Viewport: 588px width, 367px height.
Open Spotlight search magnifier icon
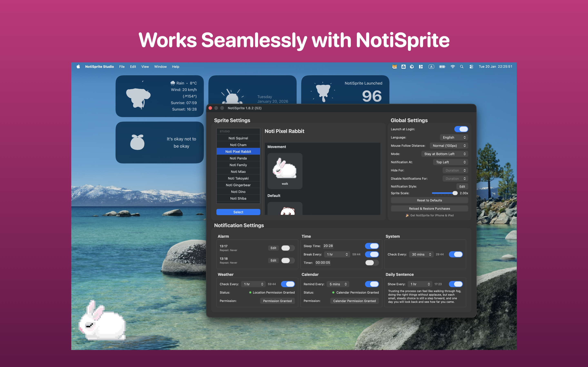coord(462,66)
